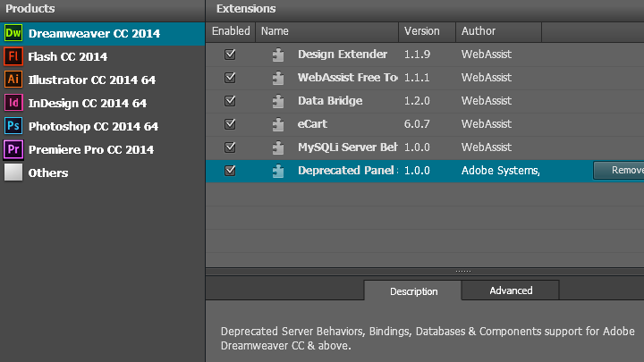Click the WebAssist Free Toolbar puzzle icon
The width and height of the screenshot is (644, 362).
[x=278, y=78]
